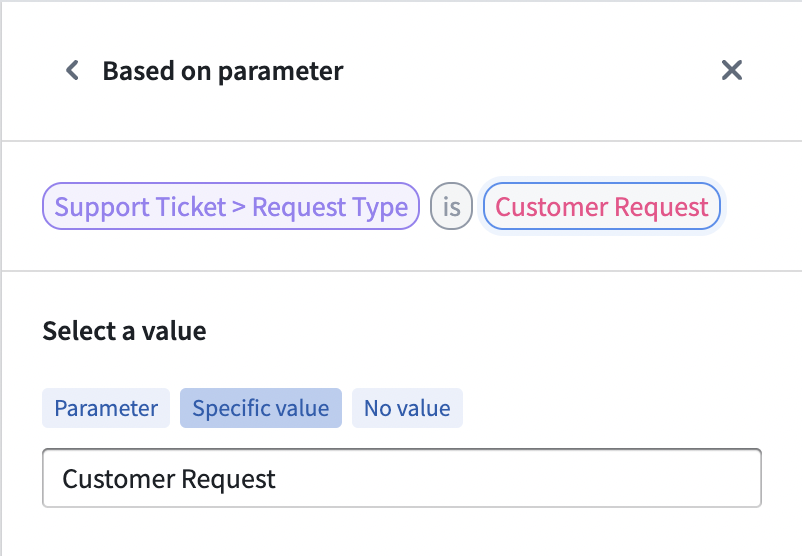Open the 'is' operator selector
Viewport: 802px width, 556px height.
pos(451,206)
